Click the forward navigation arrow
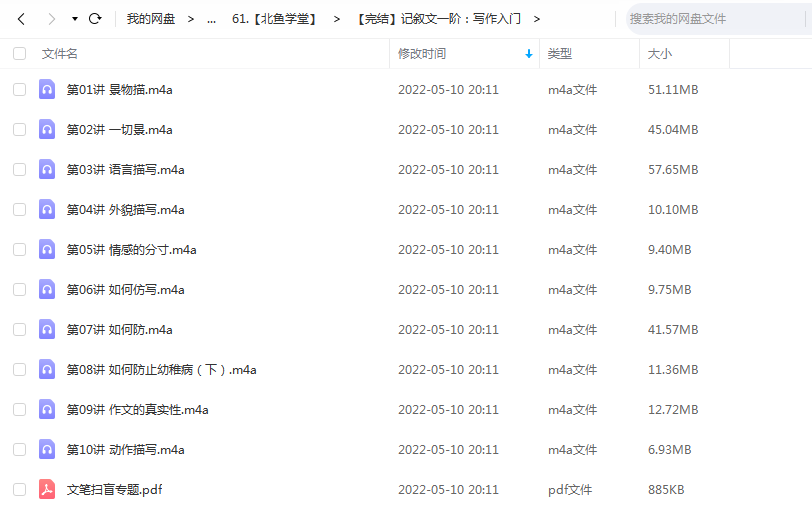 52,19
